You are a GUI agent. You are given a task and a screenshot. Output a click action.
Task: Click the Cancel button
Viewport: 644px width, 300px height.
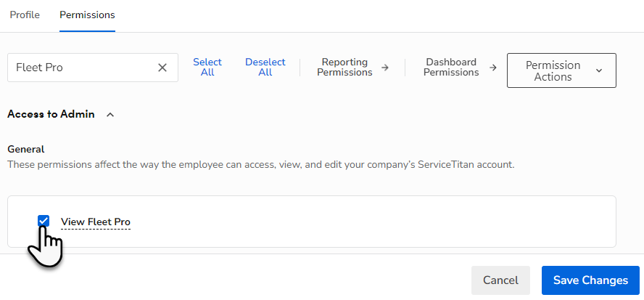[x=500, y=280]
